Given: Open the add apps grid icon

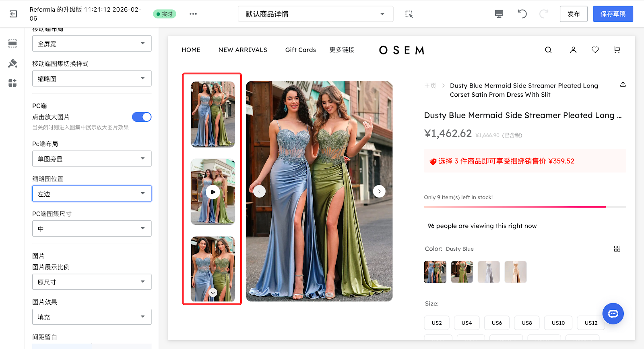Looking at the screenshot, I should point(12,83).
